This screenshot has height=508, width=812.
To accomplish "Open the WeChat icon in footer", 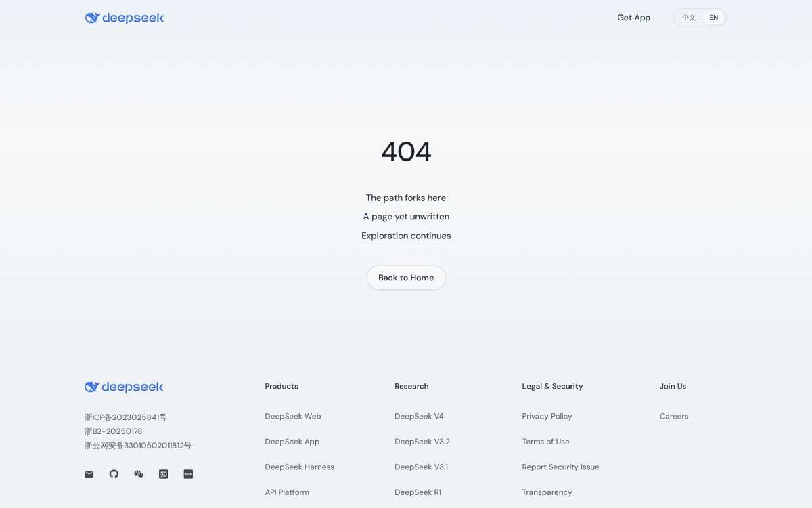I will 139,474.
